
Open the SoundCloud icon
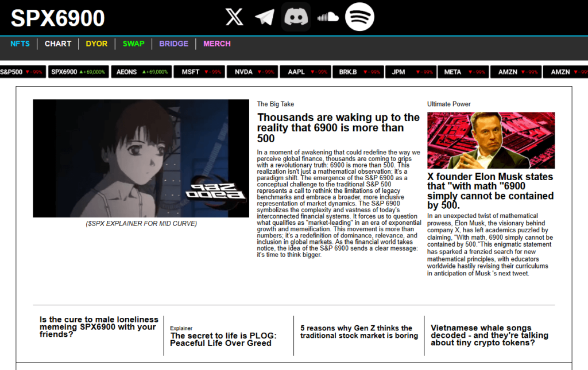(328, 17)
